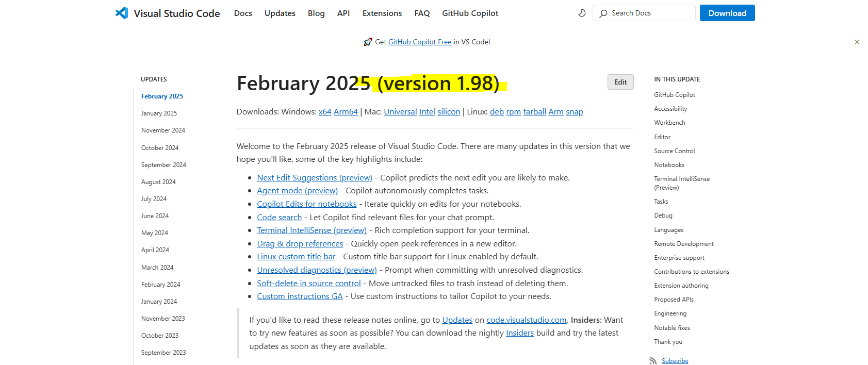Screen dimensions: 868x365
Task: Follow the GitHub Copilot Free link
Action: (420, 42)
